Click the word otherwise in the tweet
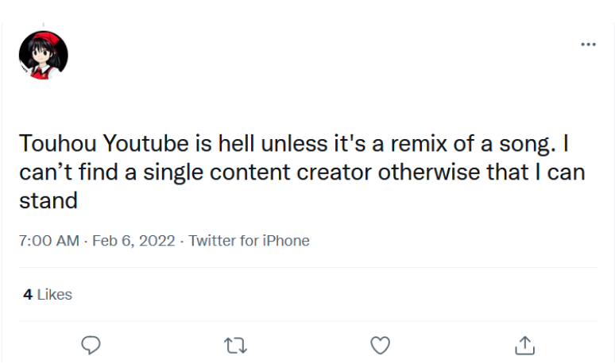The height and width of the screenshot is (364, 615). 427,172
